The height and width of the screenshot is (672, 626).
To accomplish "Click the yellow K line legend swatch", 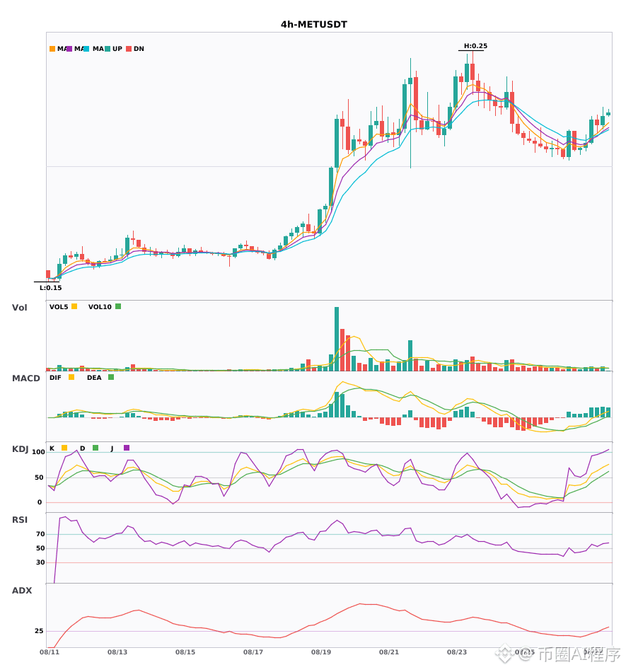I will (x=64, y=448).
